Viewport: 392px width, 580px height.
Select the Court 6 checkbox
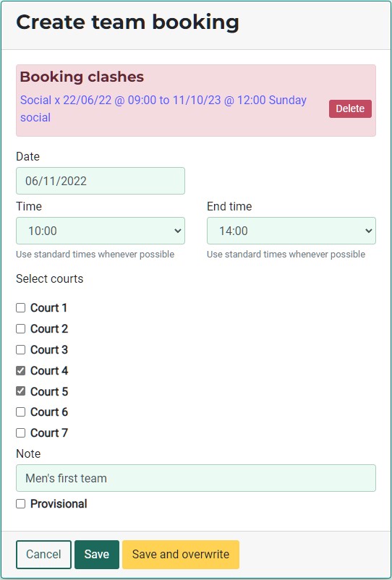[x=21, y=411]
